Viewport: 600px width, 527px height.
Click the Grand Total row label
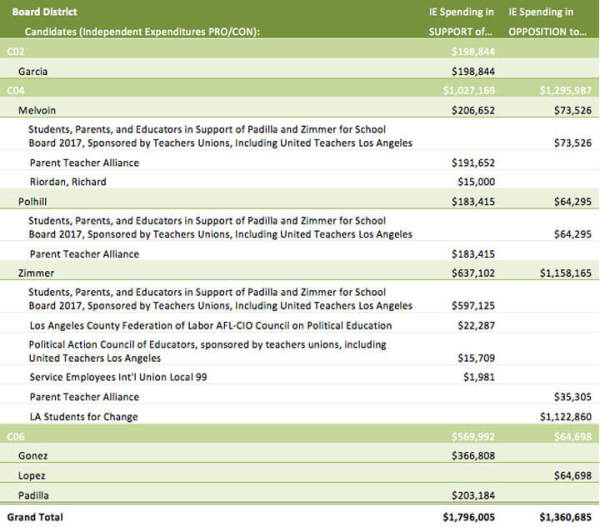click(x=35, y=517)
